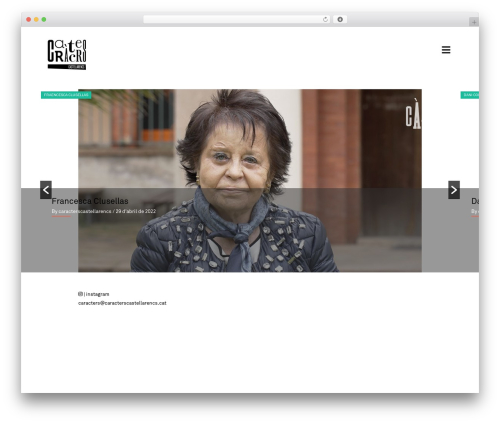The image size is (500, 423).
Task: Click the caracters email address link
Action: [x=122, y=303]
